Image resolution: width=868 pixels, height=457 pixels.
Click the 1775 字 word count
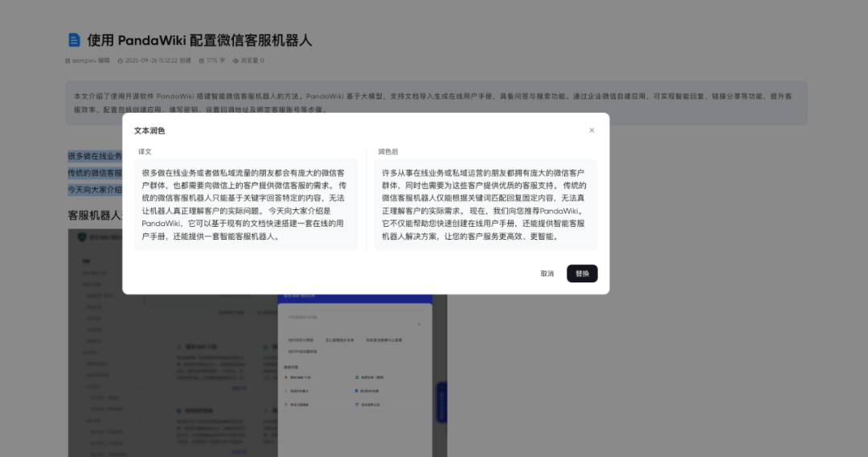point(212,60)
